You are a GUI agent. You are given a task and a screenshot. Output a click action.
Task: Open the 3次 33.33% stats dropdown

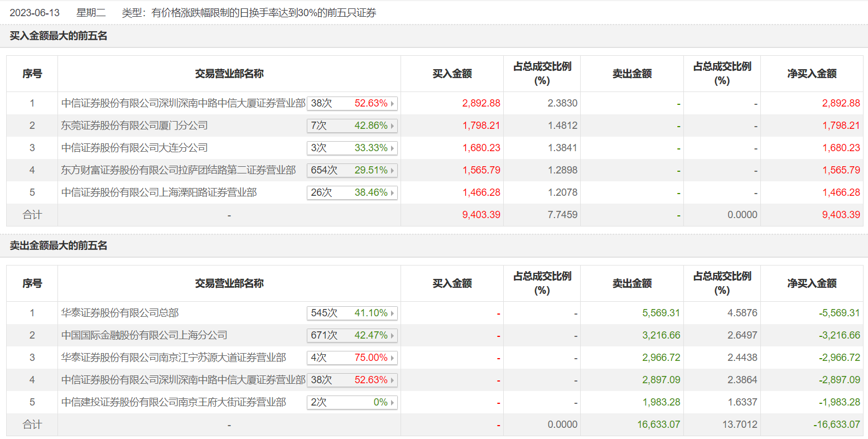tap(352, 148)
